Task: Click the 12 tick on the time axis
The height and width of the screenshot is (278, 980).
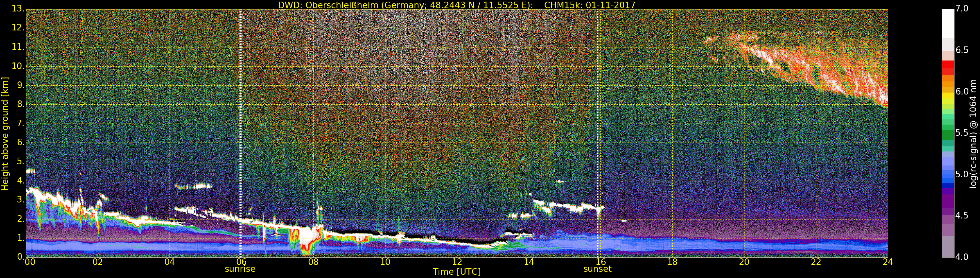Action: tap(457, 262)
